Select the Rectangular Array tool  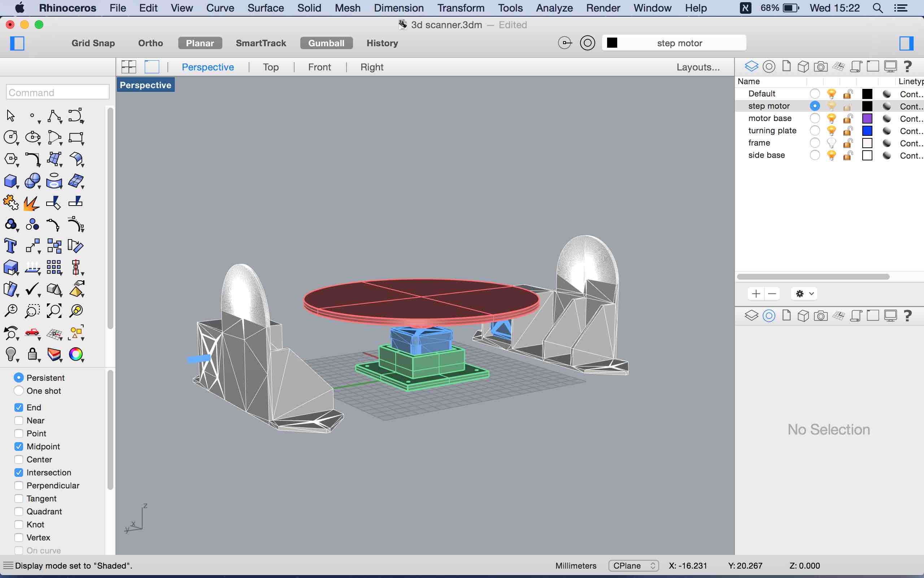click(54, 267)
